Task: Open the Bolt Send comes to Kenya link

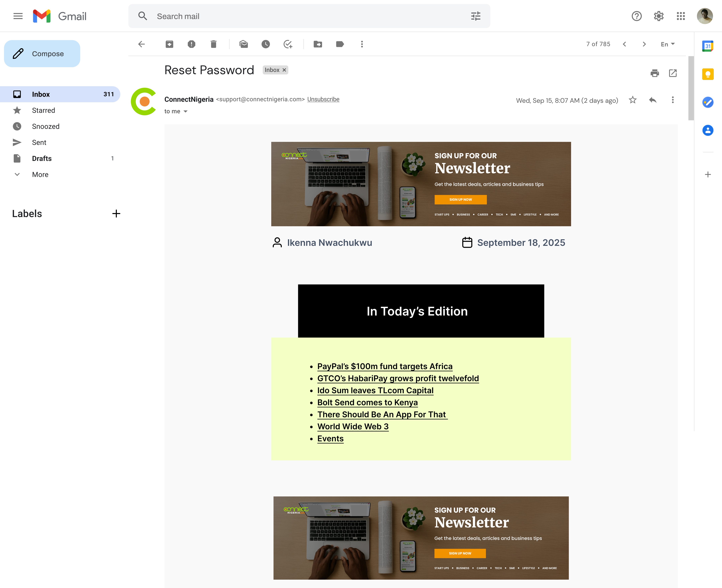Action: [x=367, y=402]
